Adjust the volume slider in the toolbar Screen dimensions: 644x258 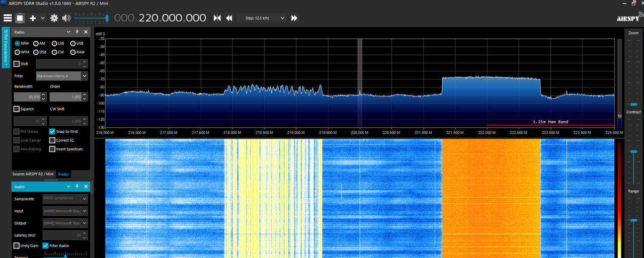click(x=91, y=18)
